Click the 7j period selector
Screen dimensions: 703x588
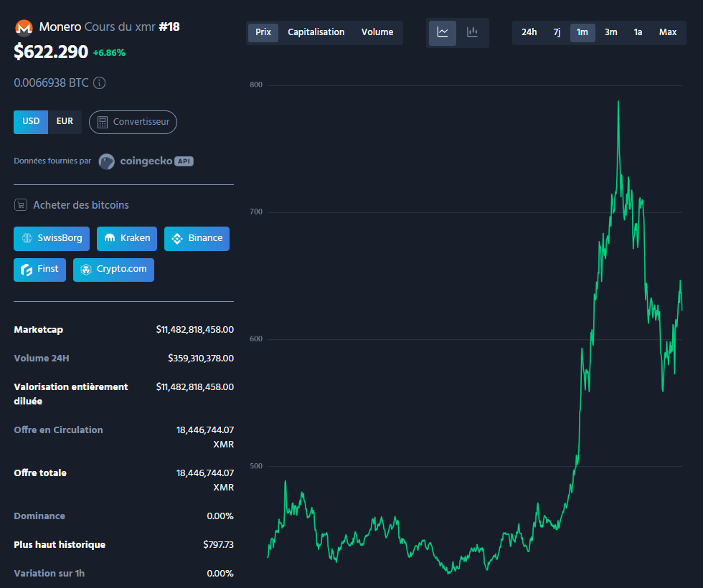tap(557, 32)
